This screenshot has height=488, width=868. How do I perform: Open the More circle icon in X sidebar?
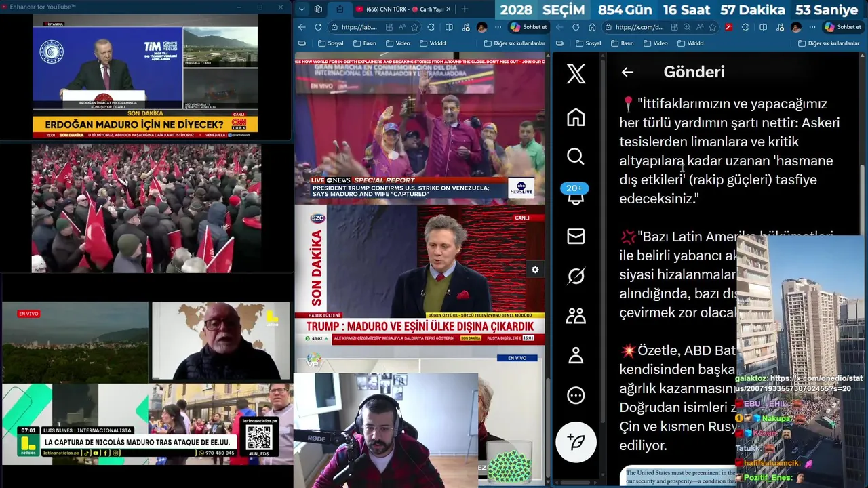(x=576, y=395)
